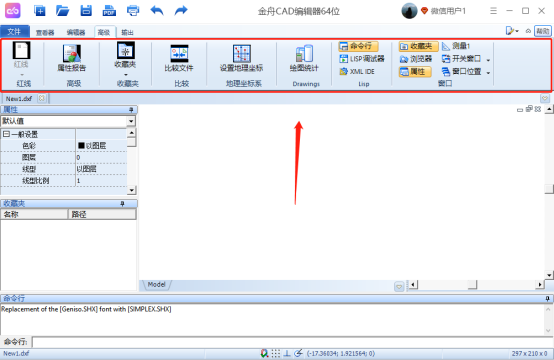Collapse the 一般设置 tree section

[6, 134]
